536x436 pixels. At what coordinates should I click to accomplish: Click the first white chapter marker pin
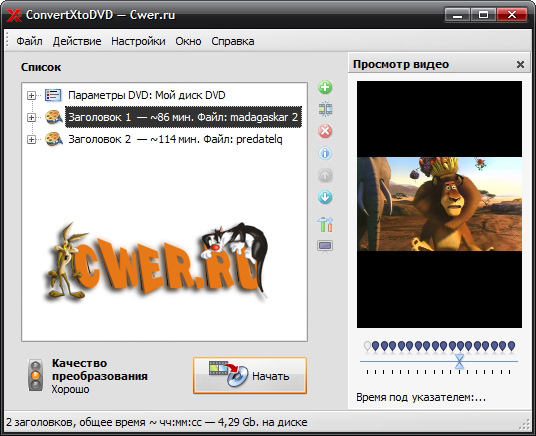tap(367, 346)
